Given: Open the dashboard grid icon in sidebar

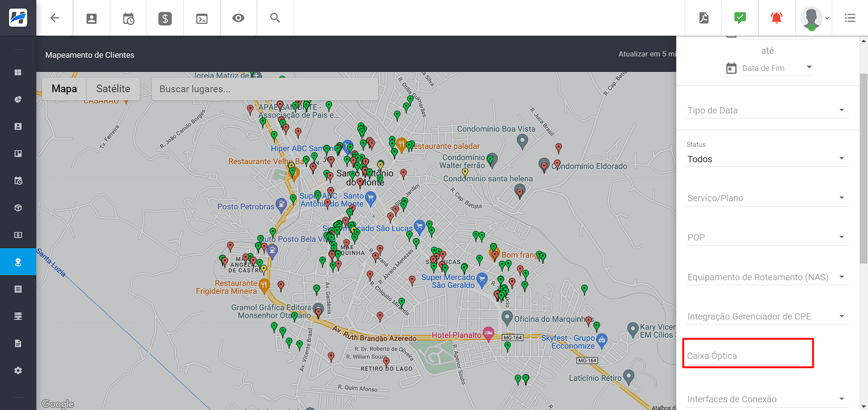Looking at the screenshot, I should point(18,72).
